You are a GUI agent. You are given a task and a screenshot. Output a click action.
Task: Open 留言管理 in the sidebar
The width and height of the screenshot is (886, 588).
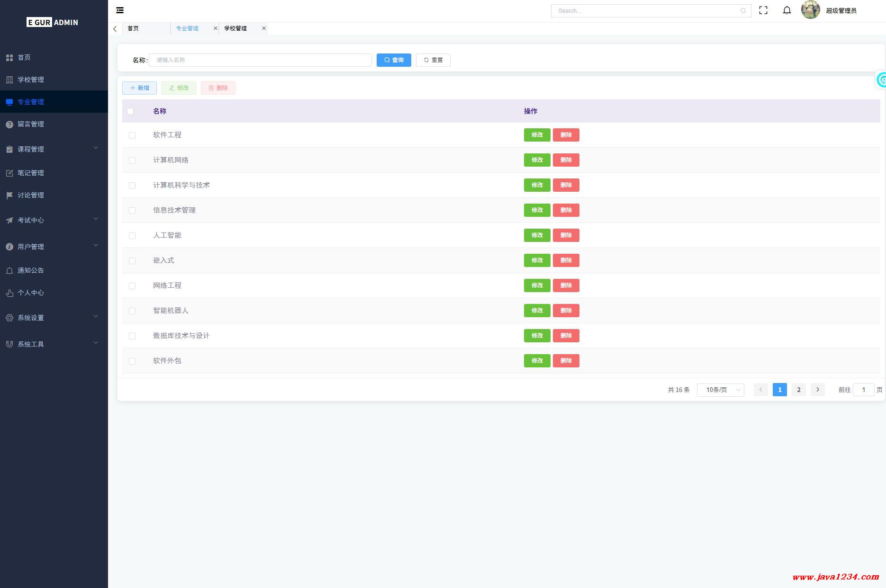31,124
